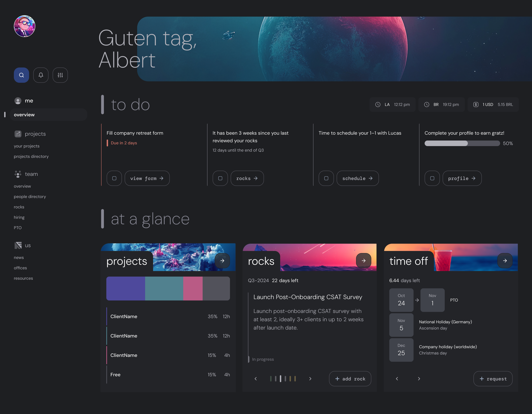Select 'PTO' under the team section

(17, 228)
